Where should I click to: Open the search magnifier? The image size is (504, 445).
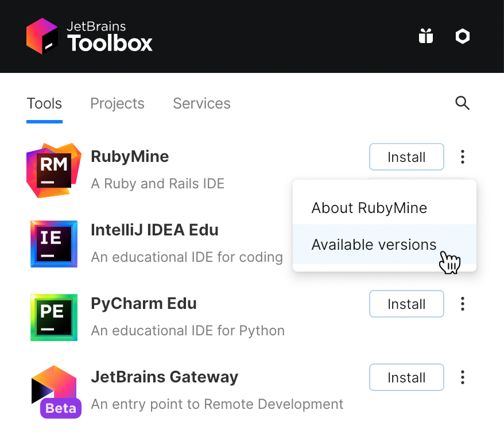tap(463, 103)
